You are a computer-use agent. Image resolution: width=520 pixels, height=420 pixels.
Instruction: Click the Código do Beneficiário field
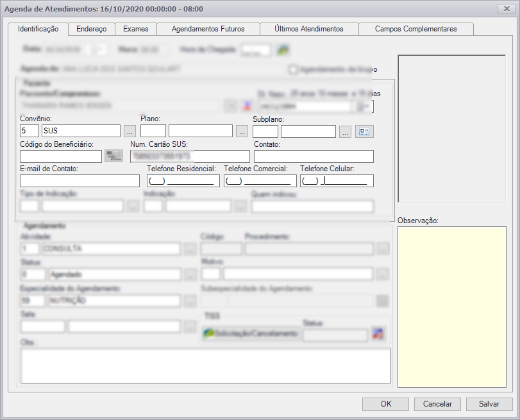click(x=61, y=156)
